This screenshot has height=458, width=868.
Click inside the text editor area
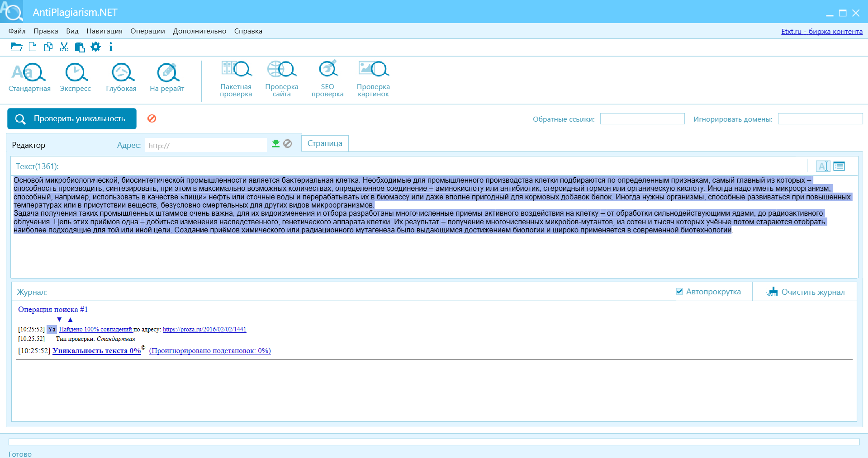point(434,226)
